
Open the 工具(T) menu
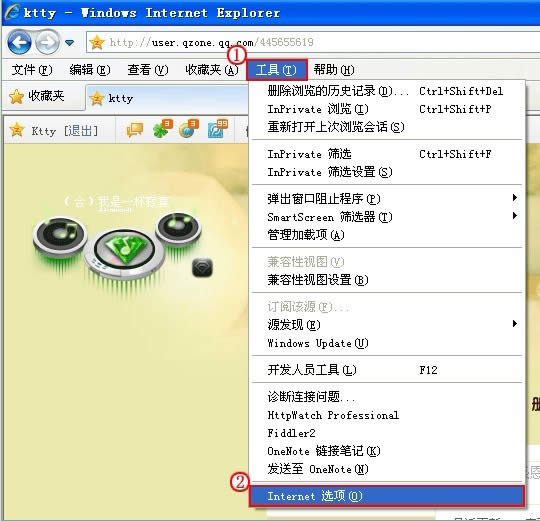tap(277, 70)
